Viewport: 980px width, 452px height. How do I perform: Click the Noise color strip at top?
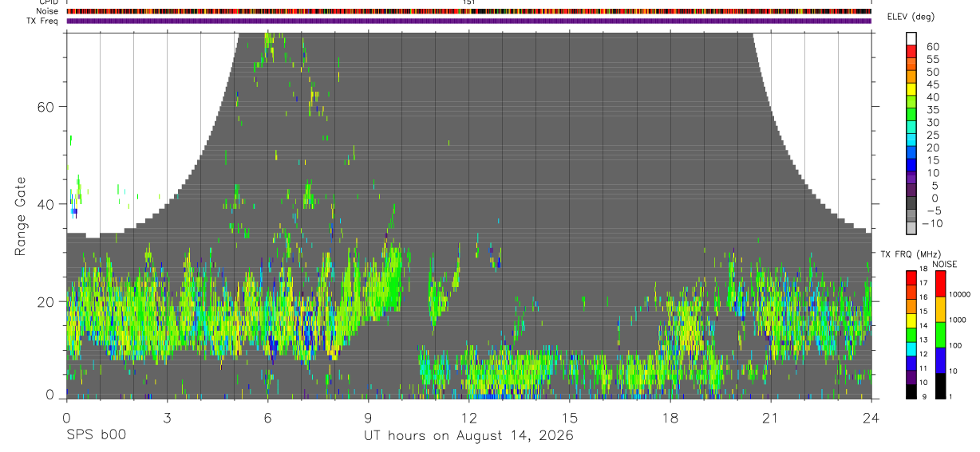pos(469,11)
